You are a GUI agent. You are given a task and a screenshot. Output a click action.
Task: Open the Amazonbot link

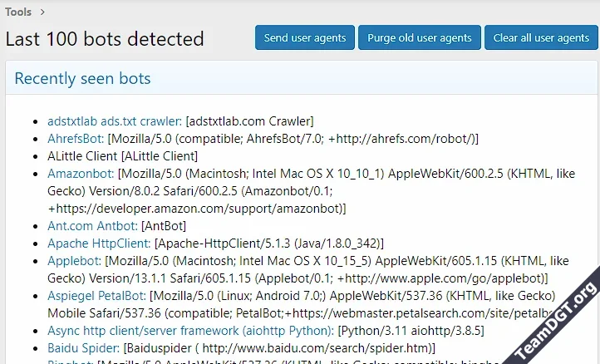point(81,174)
